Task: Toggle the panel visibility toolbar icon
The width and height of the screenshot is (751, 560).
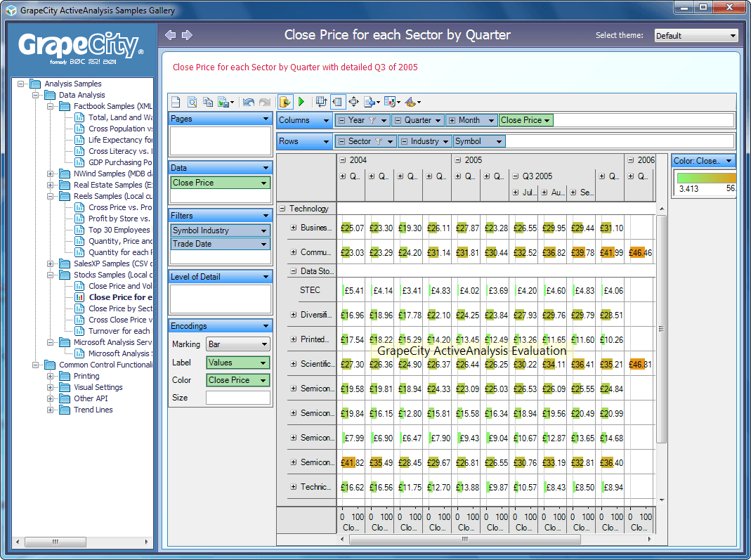Action: tap(337, 102)
